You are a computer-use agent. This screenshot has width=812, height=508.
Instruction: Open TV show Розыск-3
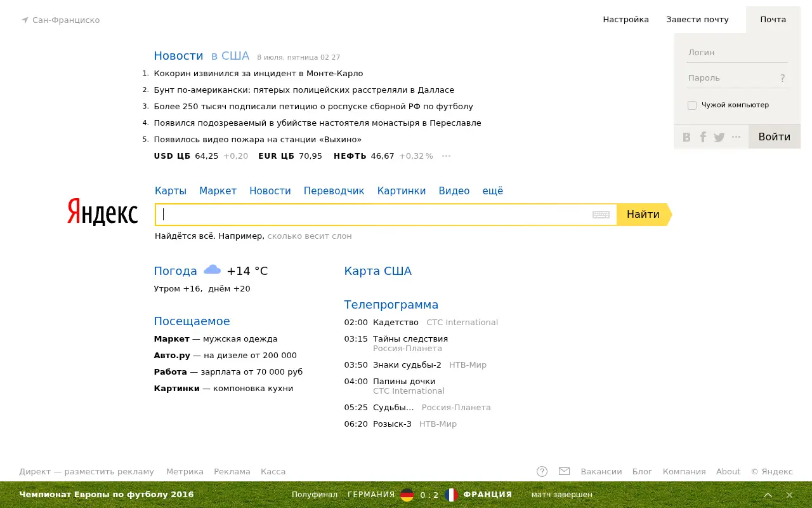point(392,424)
